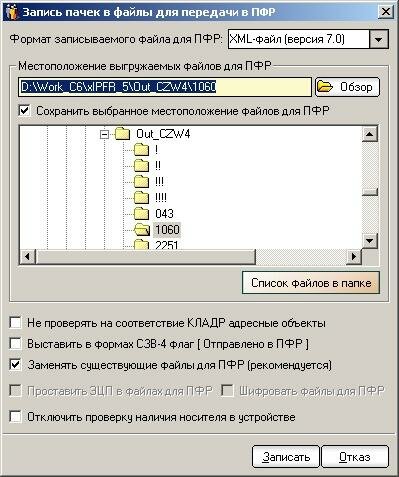Click the "Список файлов в папке" button

click(311, 283)
